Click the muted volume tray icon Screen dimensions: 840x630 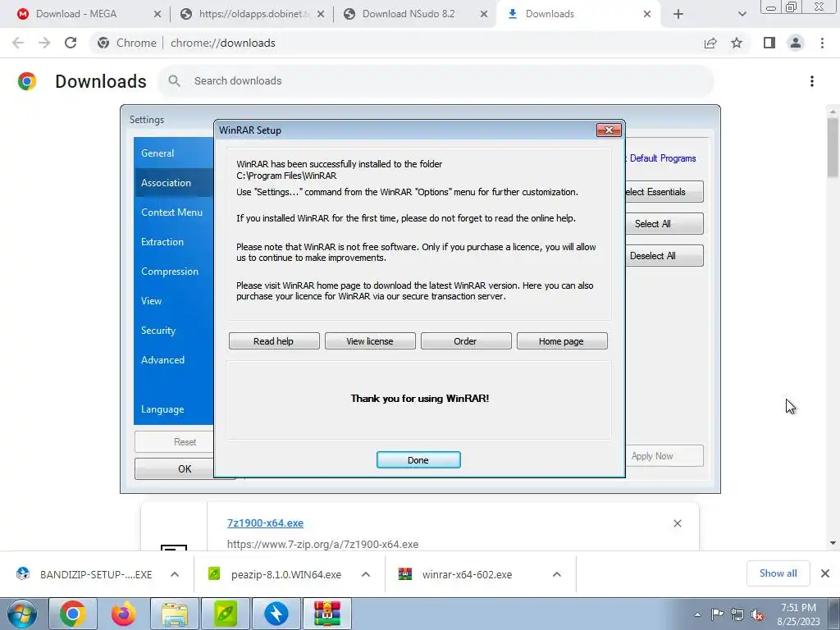click(757, 614)
